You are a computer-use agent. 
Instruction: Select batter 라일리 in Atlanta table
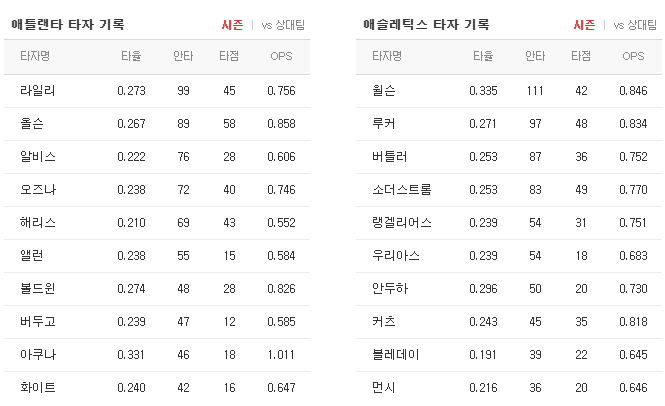pyautogui.click(x=38, y=90)
